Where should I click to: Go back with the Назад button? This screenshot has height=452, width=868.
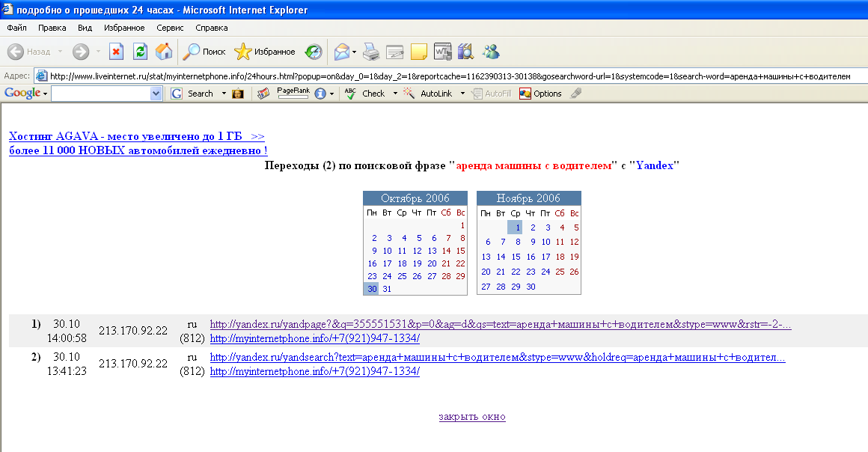[x=28, y=52]
